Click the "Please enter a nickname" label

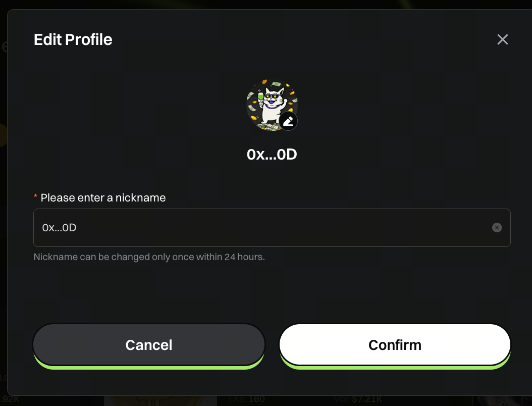coord(103,197)
